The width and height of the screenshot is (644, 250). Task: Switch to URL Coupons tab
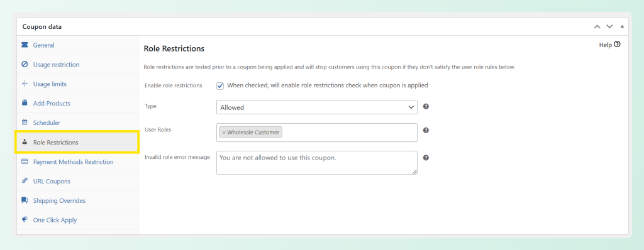(x=77, y=181)
